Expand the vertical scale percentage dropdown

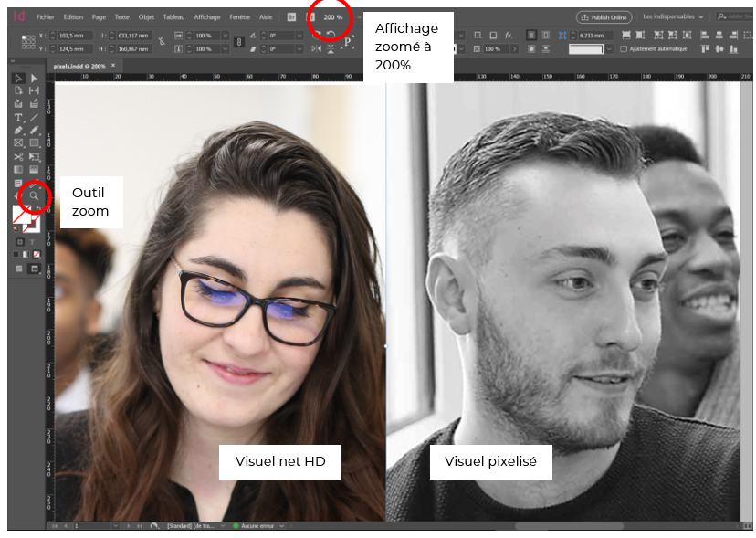(225, 49)
